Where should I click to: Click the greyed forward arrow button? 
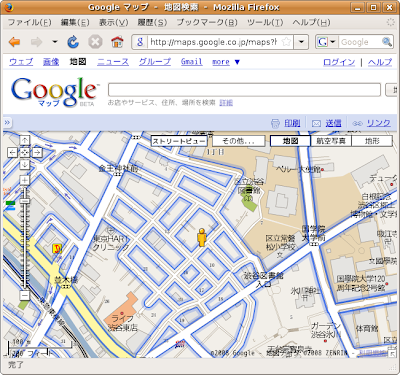tap(36, 42)
